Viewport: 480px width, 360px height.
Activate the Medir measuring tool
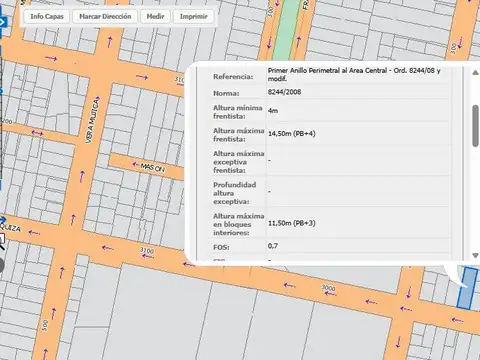click(x=155, y=16)
